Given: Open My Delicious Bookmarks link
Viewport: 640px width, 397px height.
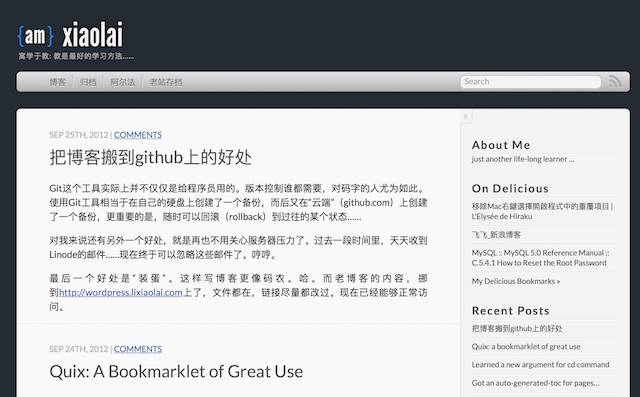Looking at the screenshot, I should (x=516, y=281).
